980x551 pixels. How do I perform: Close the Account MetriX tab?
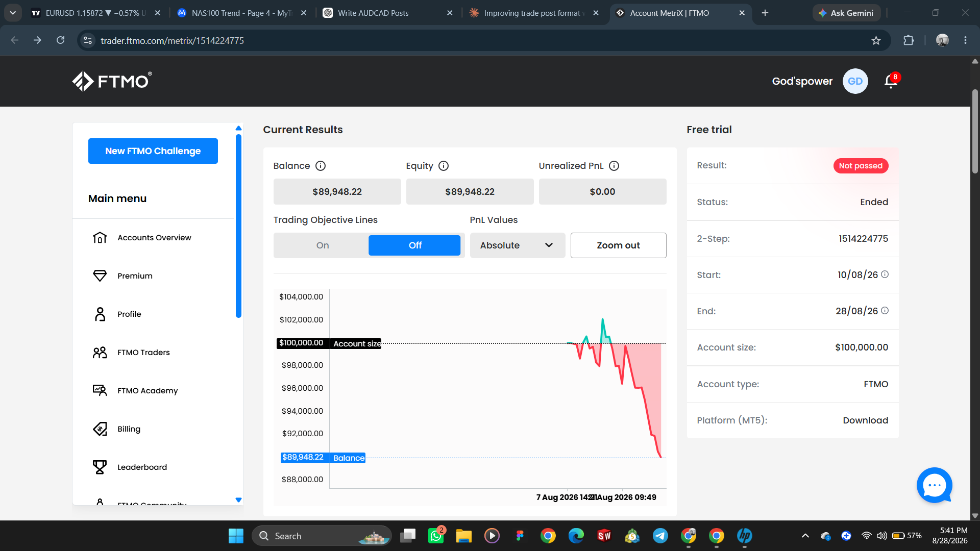point(742,13)
